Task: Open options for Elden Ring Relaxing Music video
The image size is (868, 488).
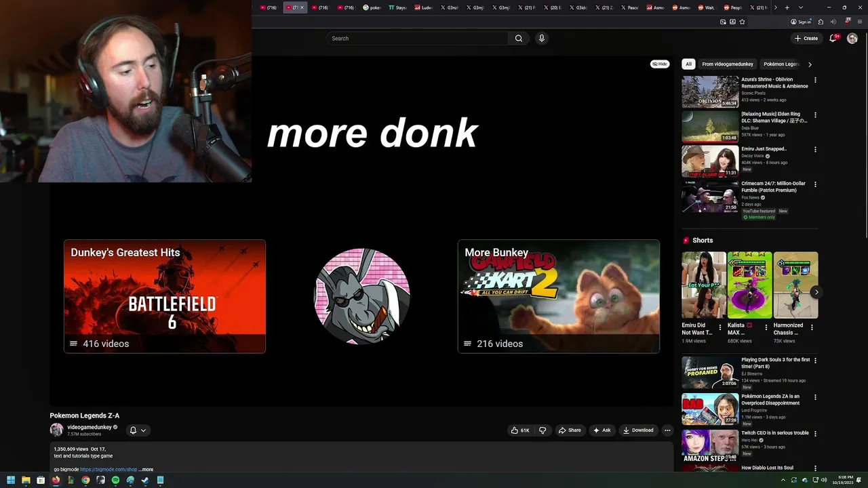Action: (x=815, y=115)
